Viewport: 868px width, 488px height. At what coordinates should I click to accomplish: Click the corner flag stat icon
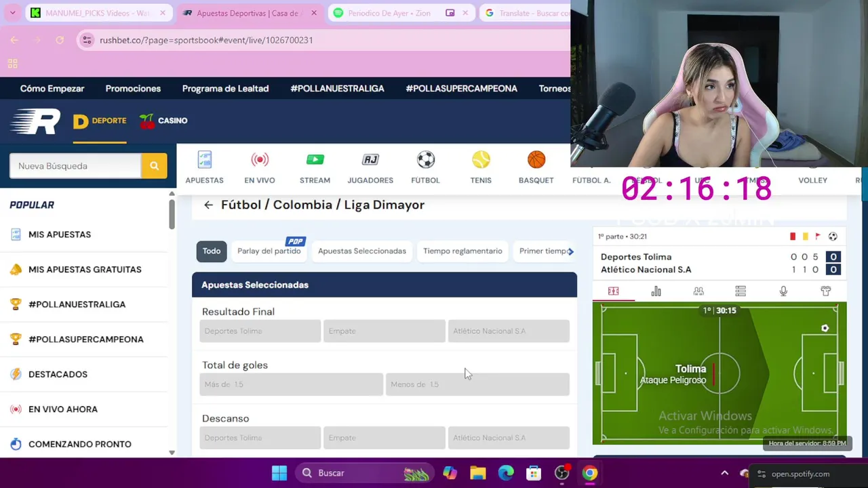point(818,237)
